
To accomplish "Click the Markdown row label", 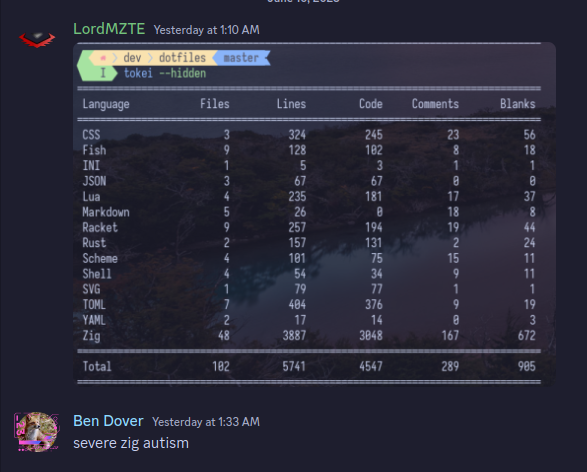I will pyautogui.click(x=106, y=212).
